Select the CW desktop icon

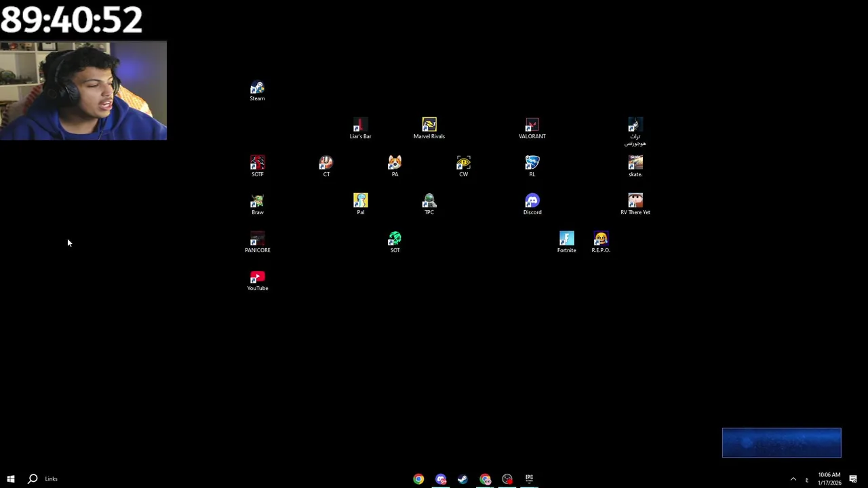pos(463,167)
